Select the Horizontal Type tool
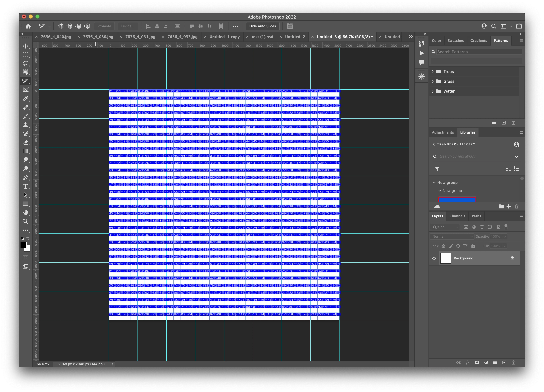This screenshot has width=544, height=392. [25, 186]
